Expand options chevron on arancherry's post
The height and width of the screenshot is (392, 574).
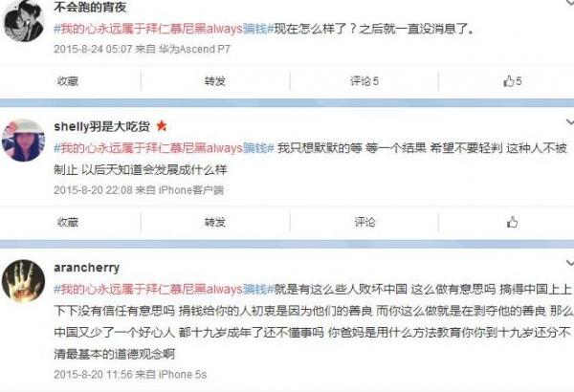coord(569,263)
